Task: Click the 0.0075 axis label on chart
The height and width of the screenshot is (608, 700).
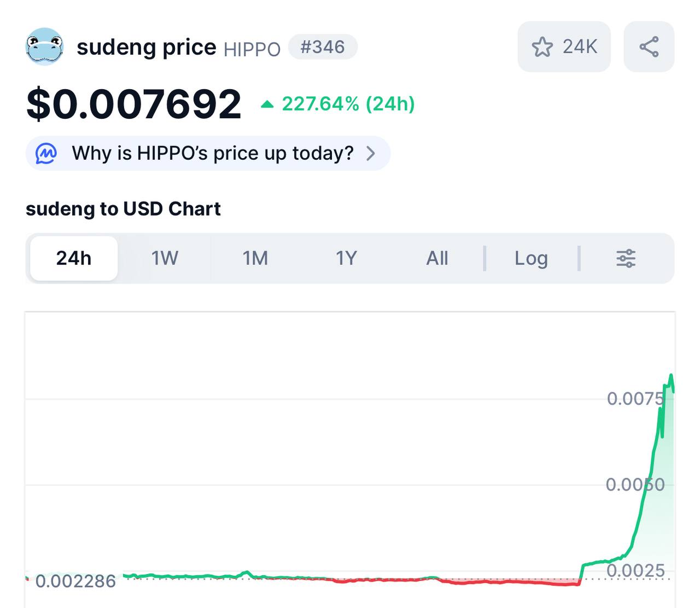Action: click(635, 398)
